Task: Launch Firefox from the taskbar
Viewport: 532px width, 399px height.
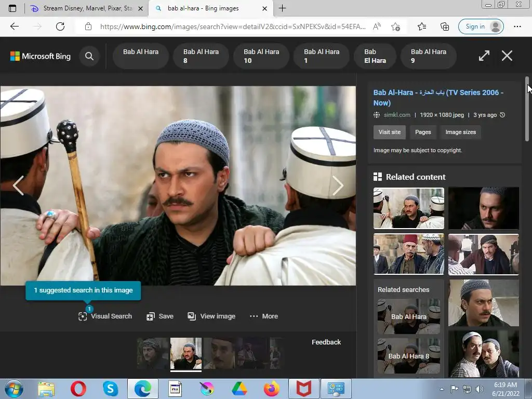Action: 271,389
